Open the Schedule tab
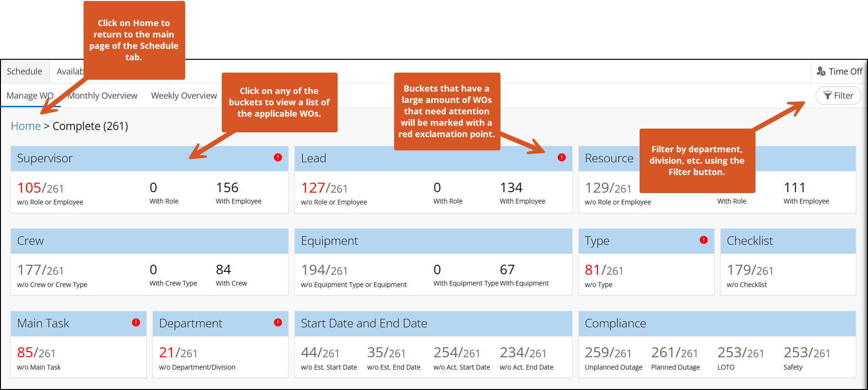This screenshot has width=868, height=390. pos(25,71)
